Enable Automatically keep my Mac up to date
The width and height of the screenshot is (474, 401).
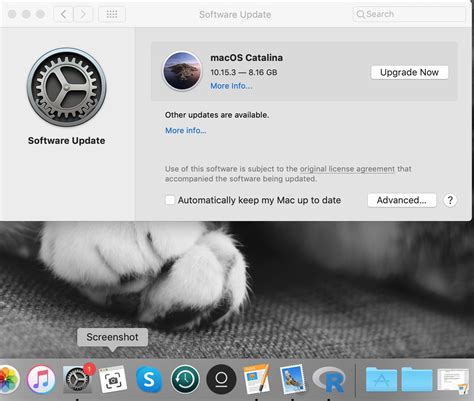point(170,200)
